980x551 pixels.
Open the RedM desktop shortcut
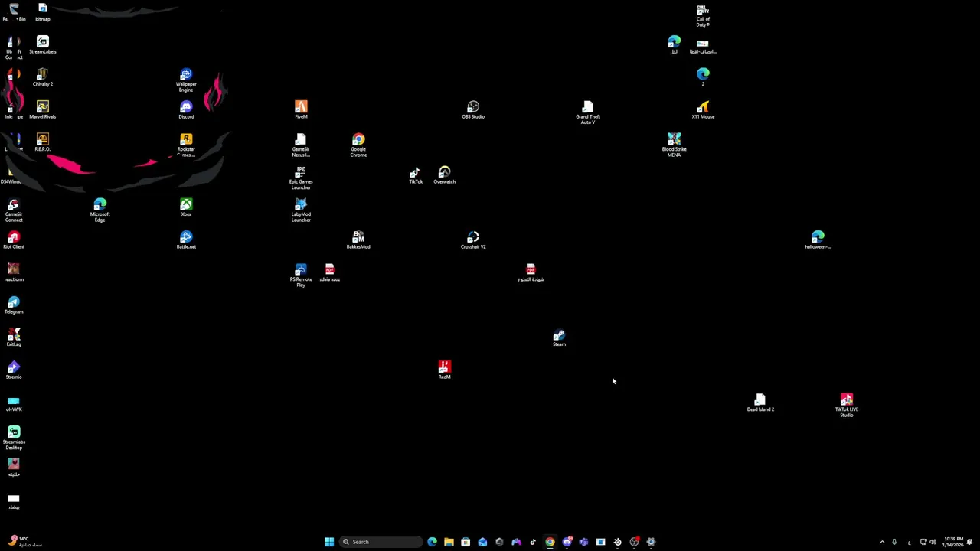coord(445,370)
